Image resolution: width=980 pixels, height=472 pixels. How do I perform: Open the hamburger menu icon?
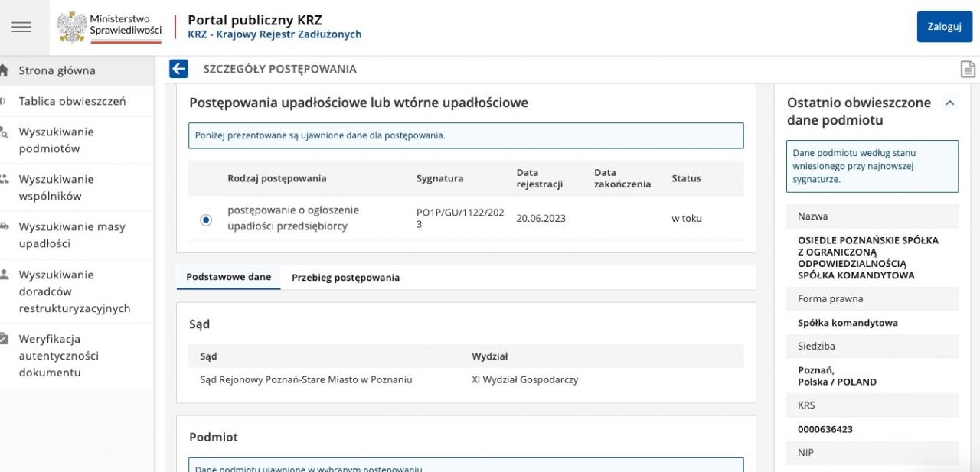tap(21, 27)
